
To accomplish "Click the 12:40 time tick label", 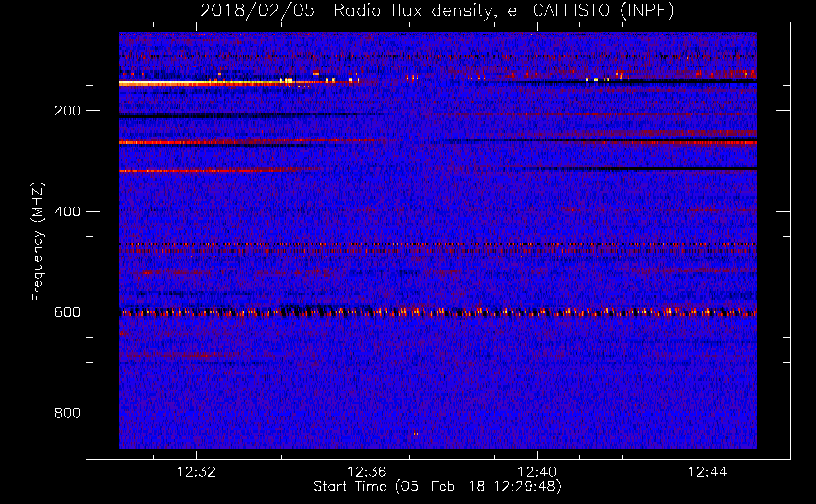I will point(537,472).
